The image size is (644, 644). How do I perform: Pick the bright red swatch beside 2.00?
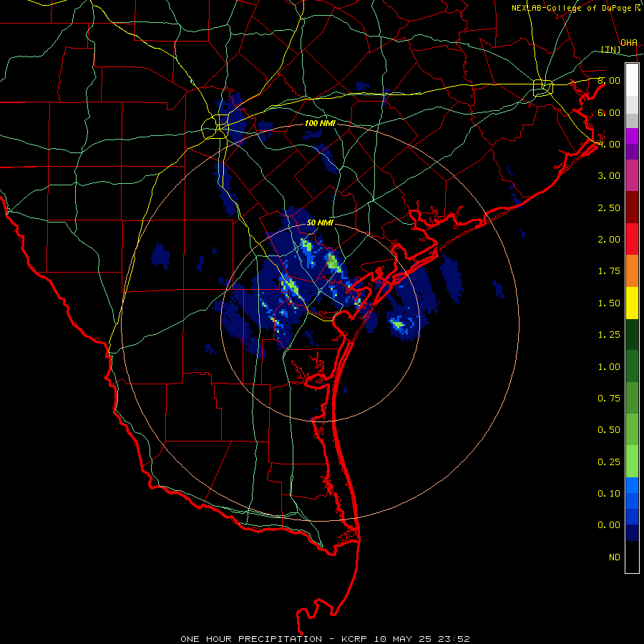point(632,240)
